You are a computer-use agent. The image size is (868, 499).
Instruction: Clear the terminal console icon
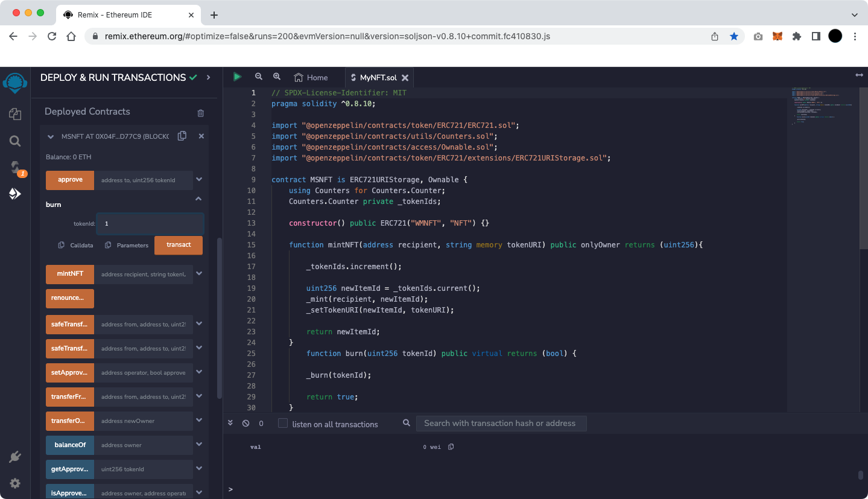point(246,424)
